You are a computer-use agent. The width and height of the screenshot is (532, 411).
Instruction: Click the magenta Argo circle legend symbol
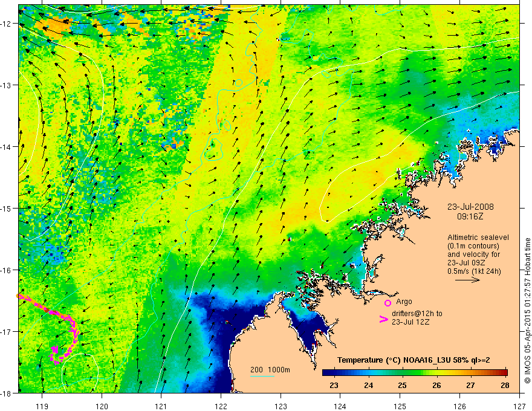point(388,303)
